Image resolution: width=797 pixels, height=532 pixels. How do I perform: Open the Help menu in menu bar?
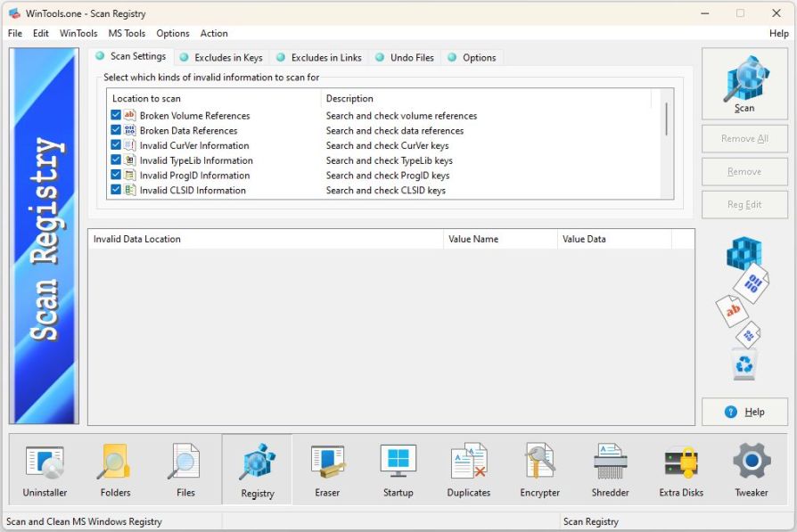pyautogui.click(x=778, y=33)
